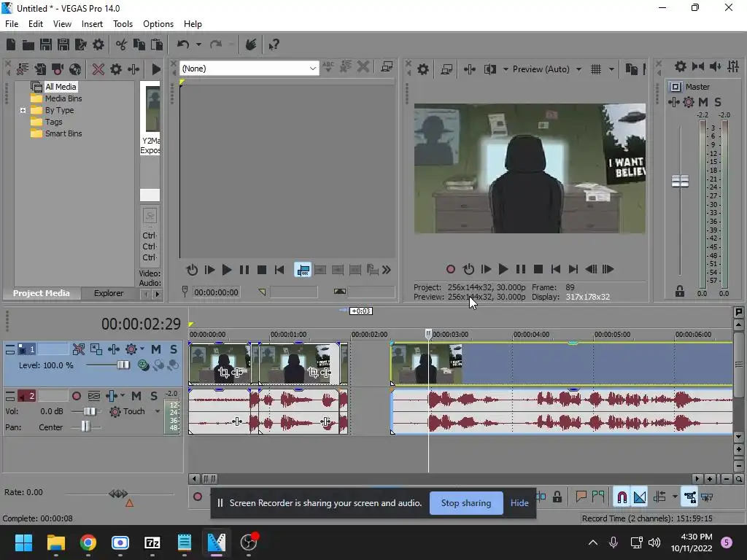Click the Dim Output speaker icon
This screenshot has width=747, height=560.
pos(716,66)
